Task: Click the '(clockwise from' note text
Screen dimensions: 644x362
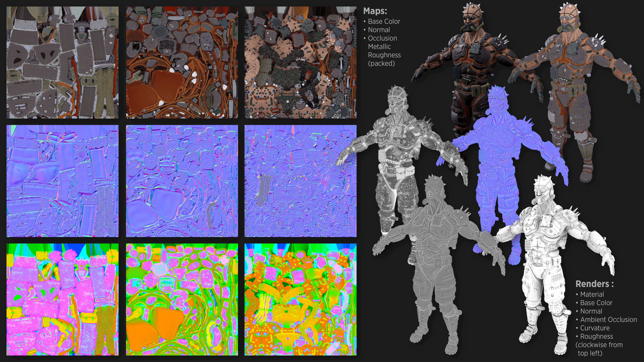Action: pyautogui.click(x=599, y=345)
